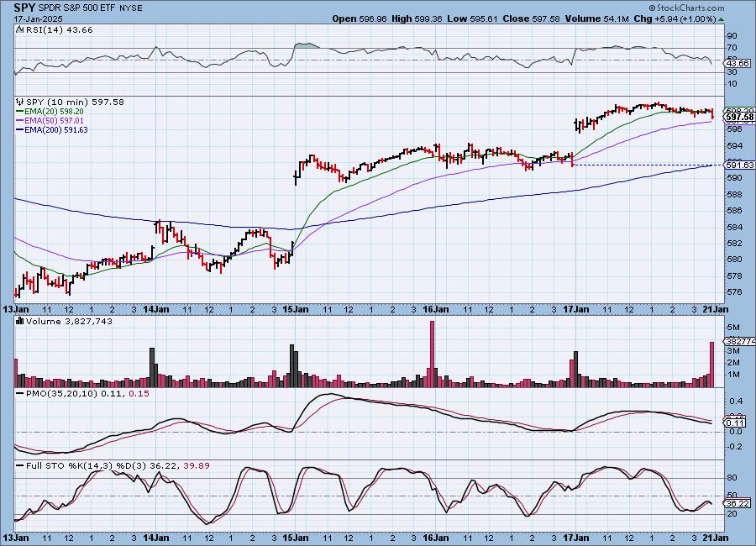Click the 36.22 Stochastic tag on the axis
The image size is (756, 546).
pos(738,503)
